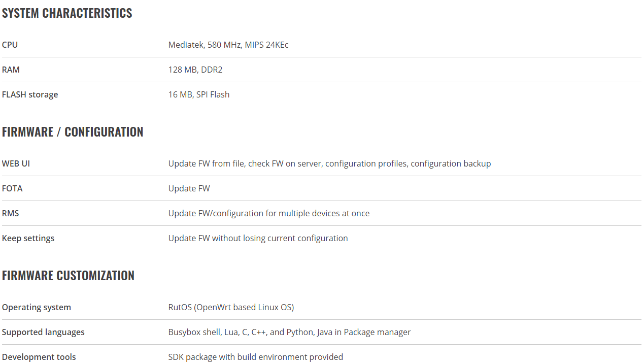Click the FIRMWARE CUSTOMIZATION heading
The width and height of the screenshot is (644, 364).
click(x=68, y=276)
